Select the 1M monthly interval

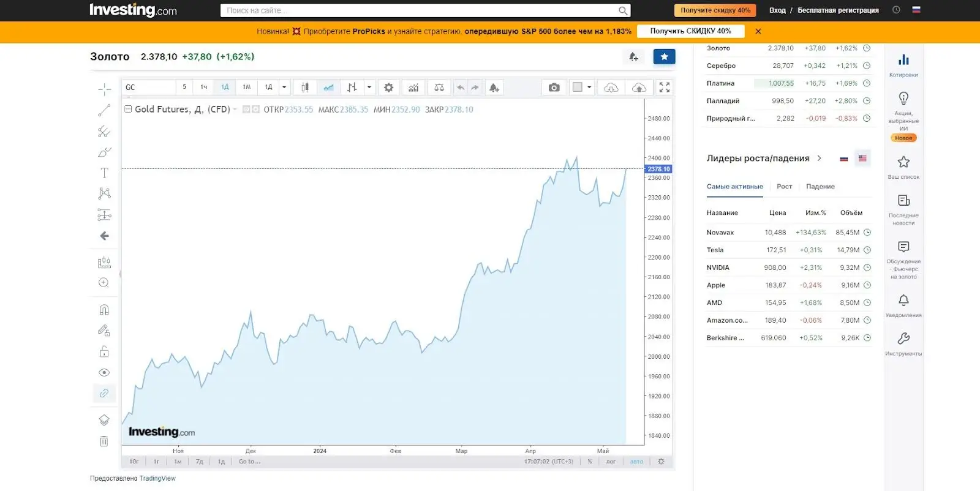point(247,88)
